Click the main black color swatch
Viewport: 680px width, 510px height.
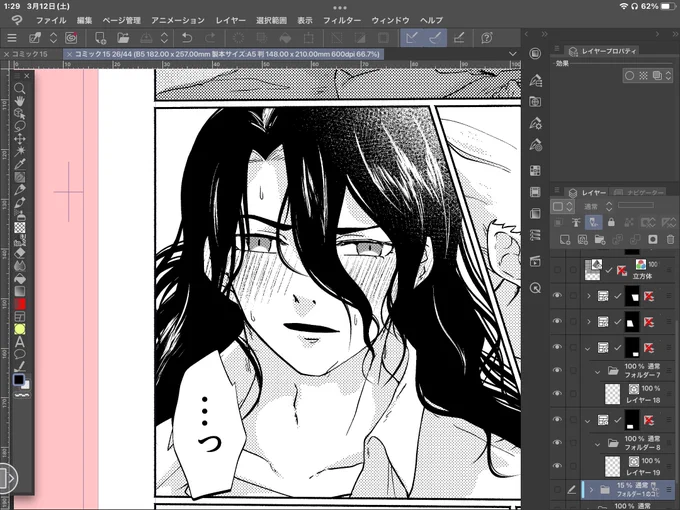click(18, 379)
